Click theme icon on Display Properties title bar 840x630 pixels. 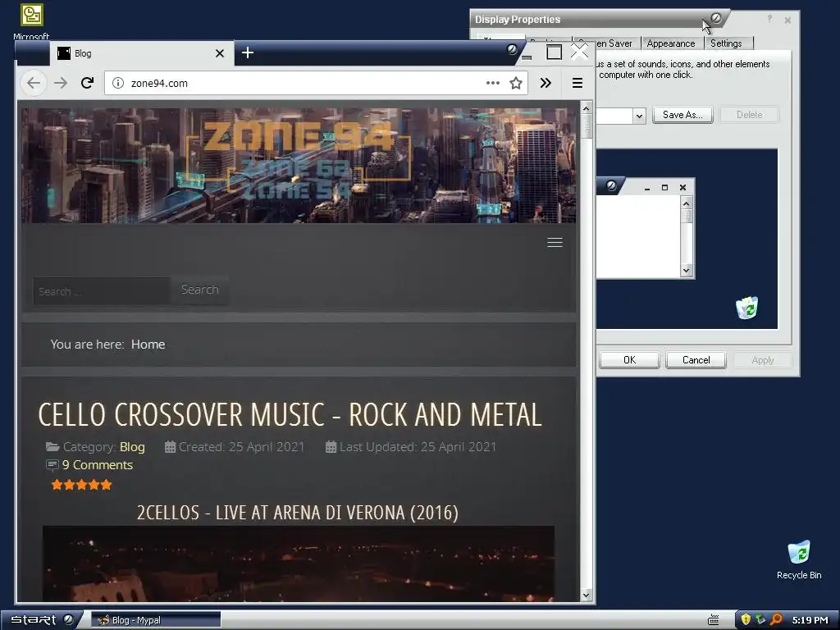tap(716, 19)
